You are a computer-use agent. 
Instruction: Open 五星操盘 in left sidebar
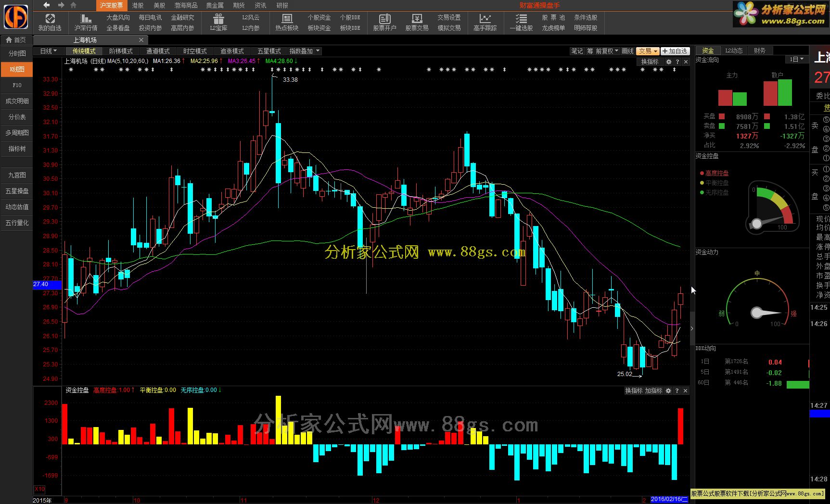click(x=17, y=191)
